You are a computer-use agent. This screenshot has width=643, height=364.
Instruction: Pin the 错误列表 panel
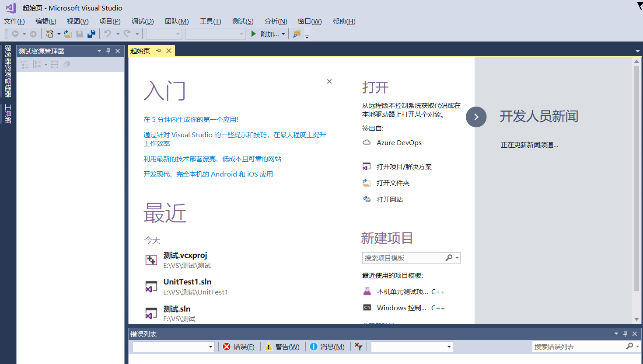point(625,334)
